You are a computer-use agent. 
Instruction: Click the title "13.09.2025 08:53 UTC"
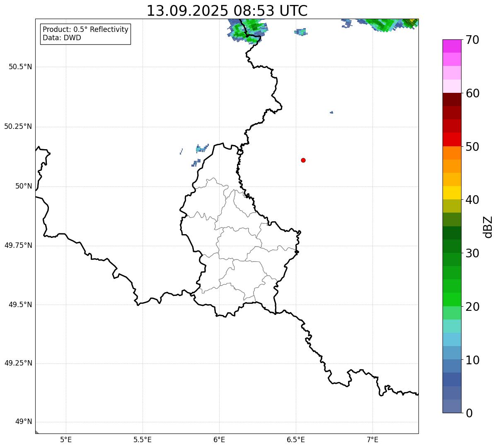227,11
